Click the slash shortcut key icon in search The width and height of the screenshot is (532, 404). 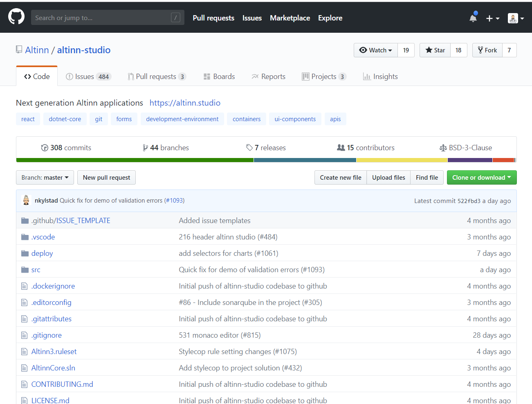click(x=175, y=18)
